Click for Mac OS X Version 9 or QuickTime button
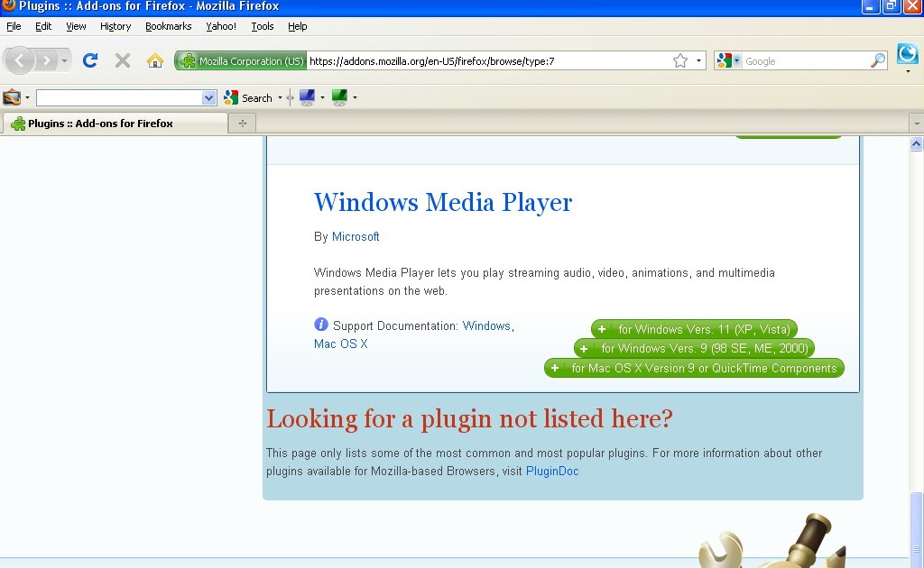Viewport: 924px width, 568px height. tap(694, 369)
